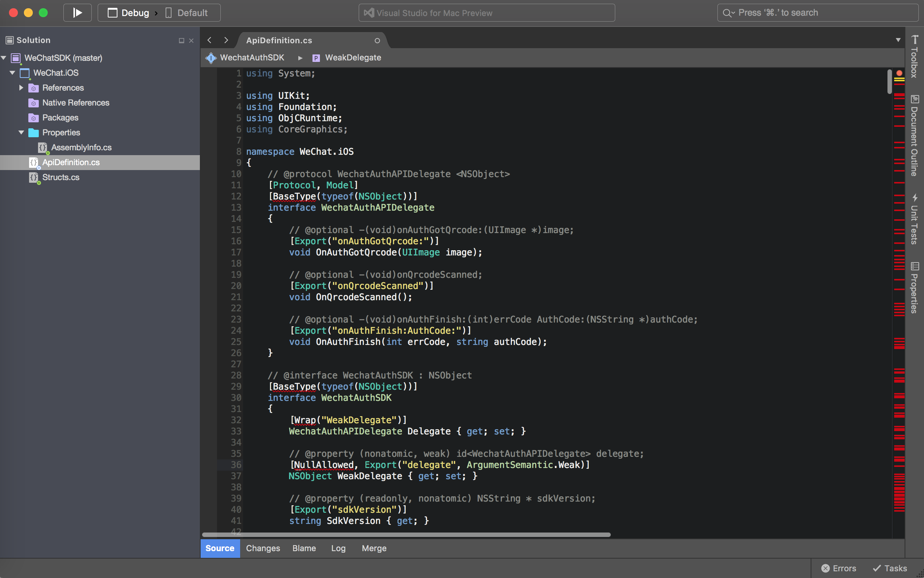The height and width of the screenshot is (578, 924).
Task: Switch to the Blame view tab
Action: (304, 548)
